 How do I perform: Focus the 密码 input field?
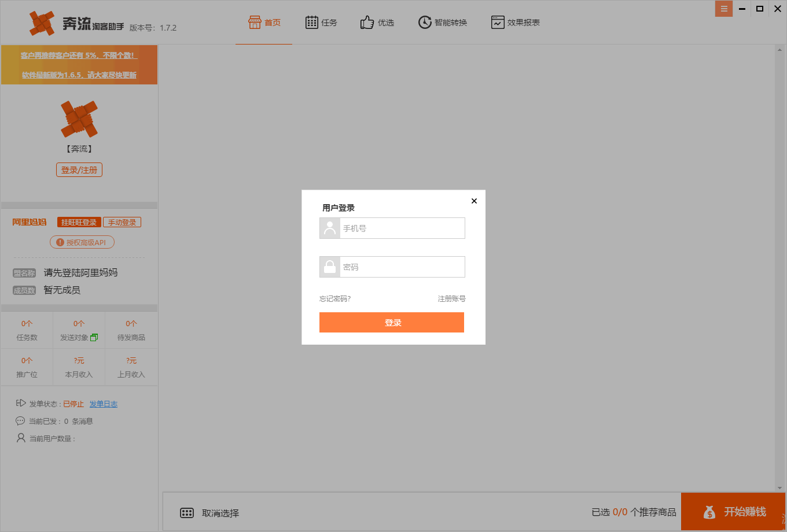(x=392, y=267)
